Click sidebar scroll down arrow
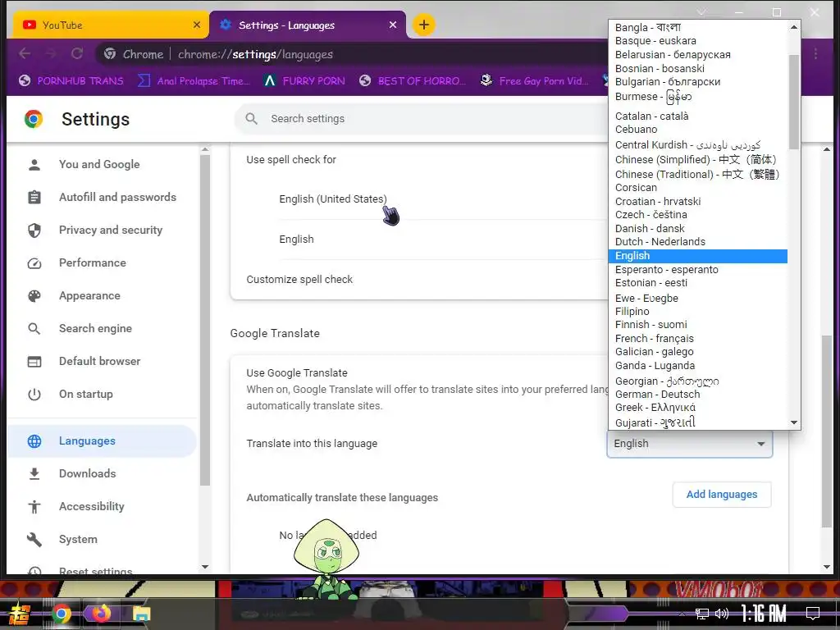840x630 pixels. 204,567
